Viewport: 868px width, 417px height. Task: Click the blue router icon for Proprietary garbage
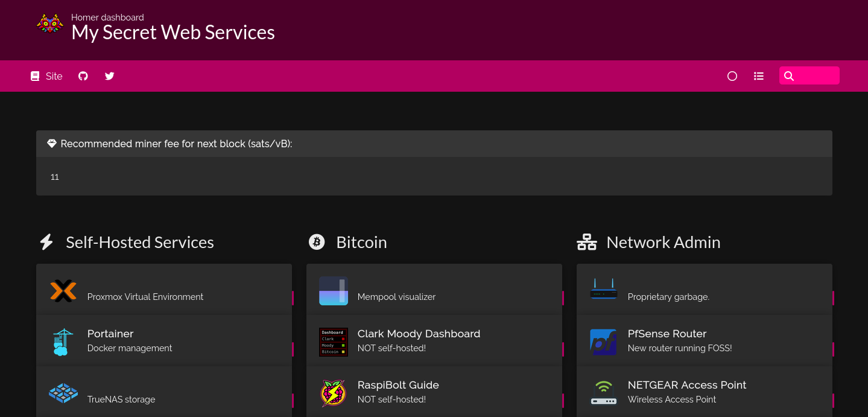pyautogui.click(x=603, y=290)
